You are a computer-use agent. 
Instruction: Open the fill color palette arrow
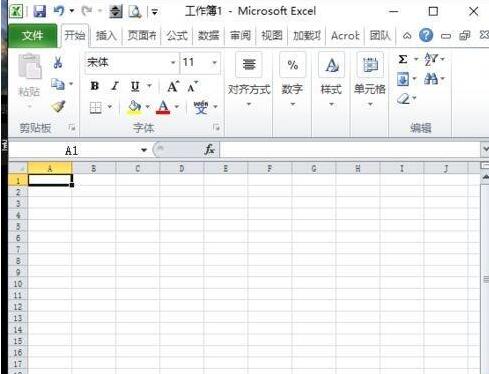click(x=148, y=107)
